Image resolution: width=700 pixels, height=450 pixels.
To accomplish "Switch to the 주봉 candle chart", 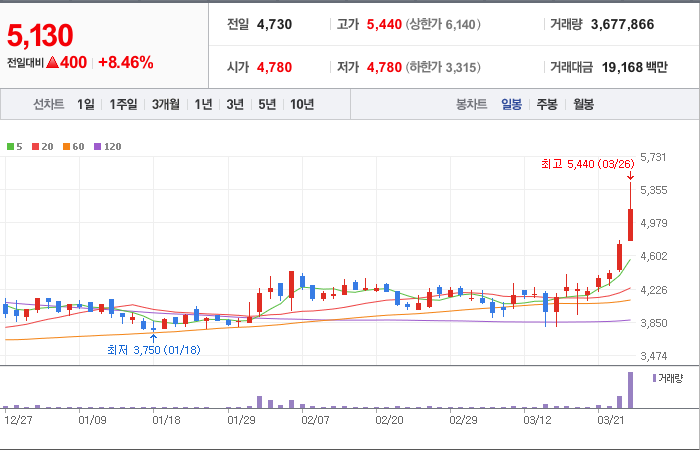I will click(547, 105).
